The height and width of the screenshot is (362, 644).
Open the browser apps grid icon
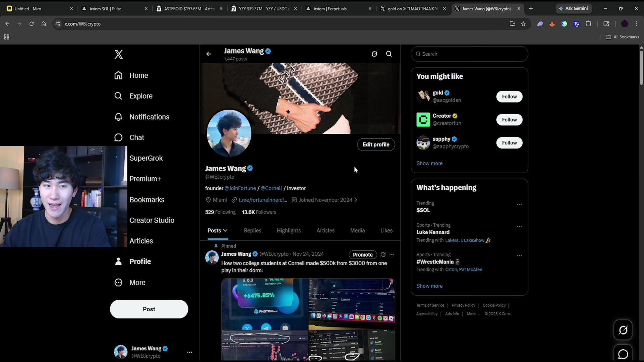click(7, 37)
